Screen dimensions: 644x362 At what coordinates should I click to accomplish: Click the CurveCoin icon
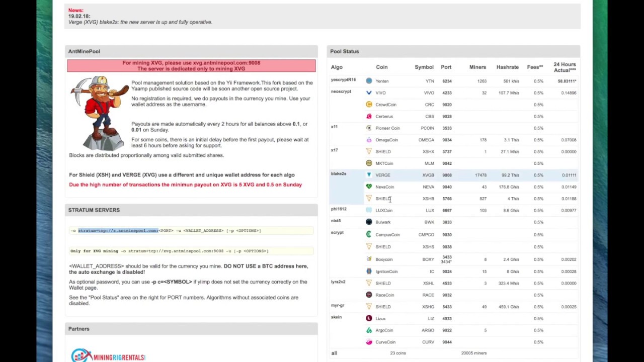pos(369,342)
